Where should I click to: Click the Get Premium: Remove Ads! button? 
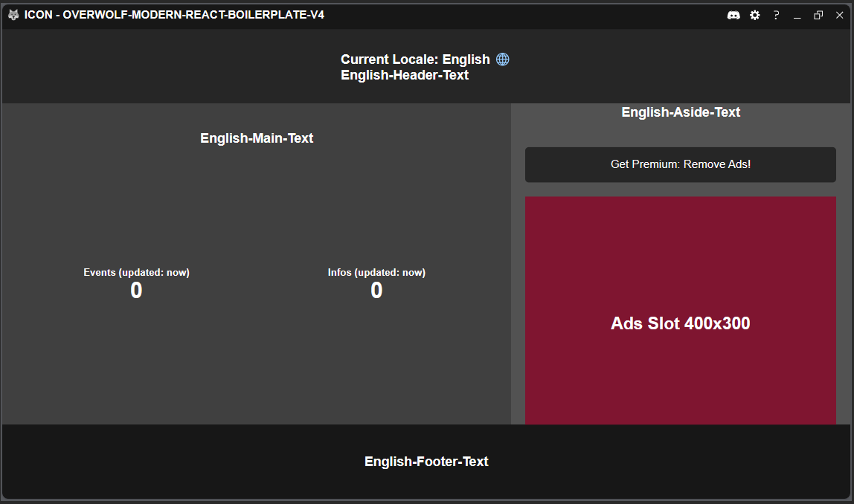pos(680,164)
